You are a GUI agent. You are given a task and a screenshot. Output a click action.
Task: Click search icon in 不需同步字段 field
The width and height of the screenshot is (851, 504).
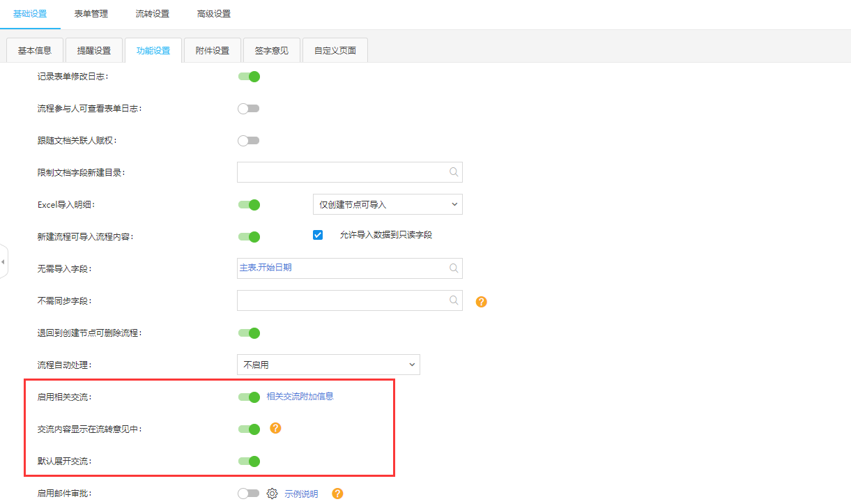[454, 300]
